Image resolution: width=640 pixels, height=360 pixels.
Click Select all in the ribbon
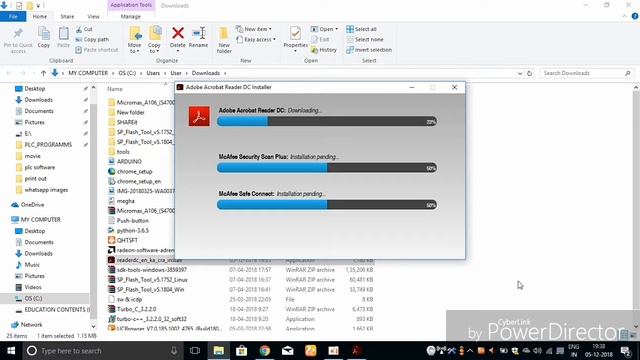pyautogui.click(x=361, y=29)
